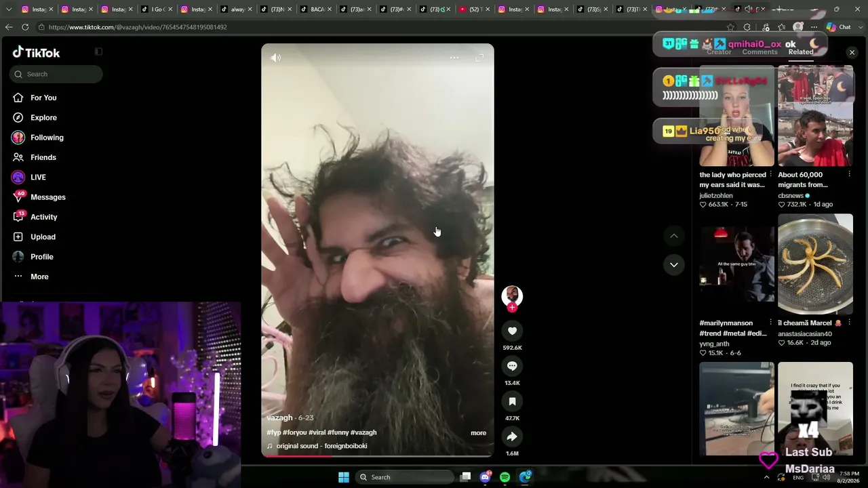Viewport: 868px width, 488px height.
Task: Open the video comments bubble
Action: [512, 366]
